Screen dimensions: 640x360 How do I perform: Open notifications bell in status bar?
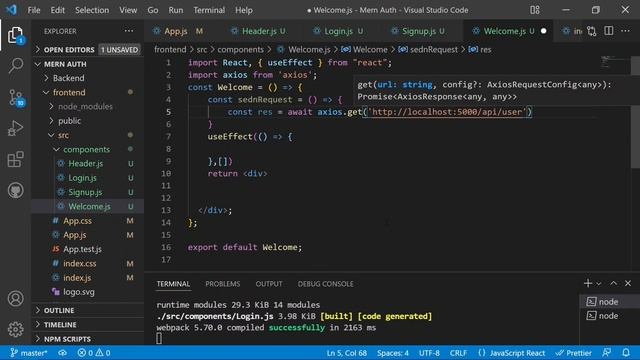[x=626, y=353]
